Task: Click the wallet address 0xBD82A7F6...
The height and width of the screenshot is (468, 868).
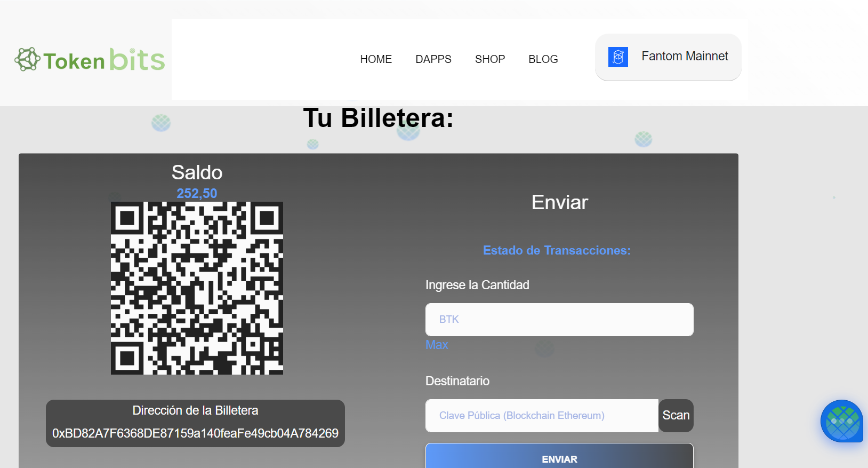Action: [x=195, y=433]
